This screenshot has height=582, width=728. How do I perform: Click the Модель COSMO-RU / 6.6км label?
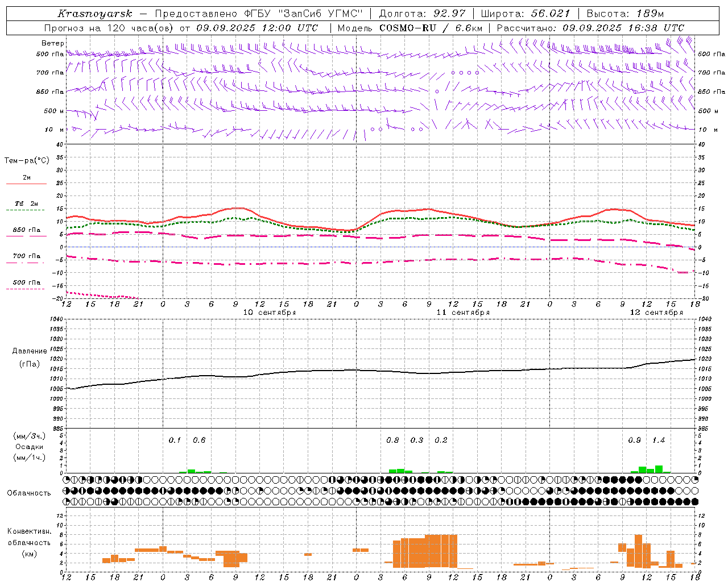tap(409, 28)
